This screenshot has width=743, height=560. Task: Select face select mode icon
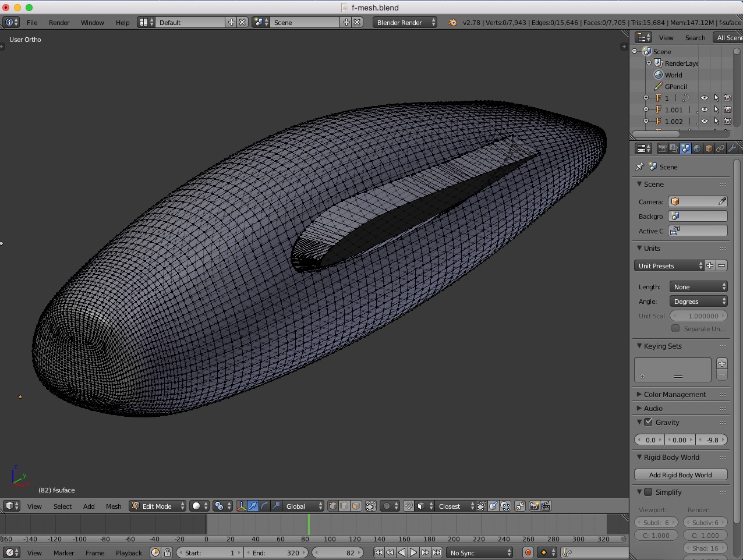click(x=356, y=506)
